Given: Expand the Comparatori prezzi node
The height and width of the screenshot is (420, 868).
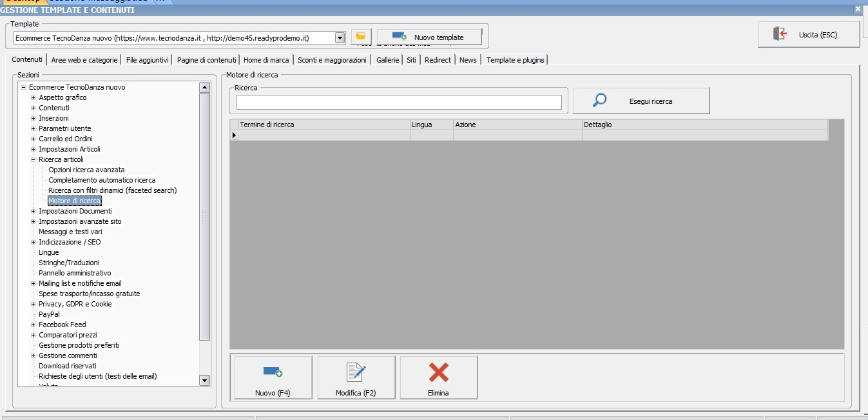Looking at the screenshot, I should (34, 335).
